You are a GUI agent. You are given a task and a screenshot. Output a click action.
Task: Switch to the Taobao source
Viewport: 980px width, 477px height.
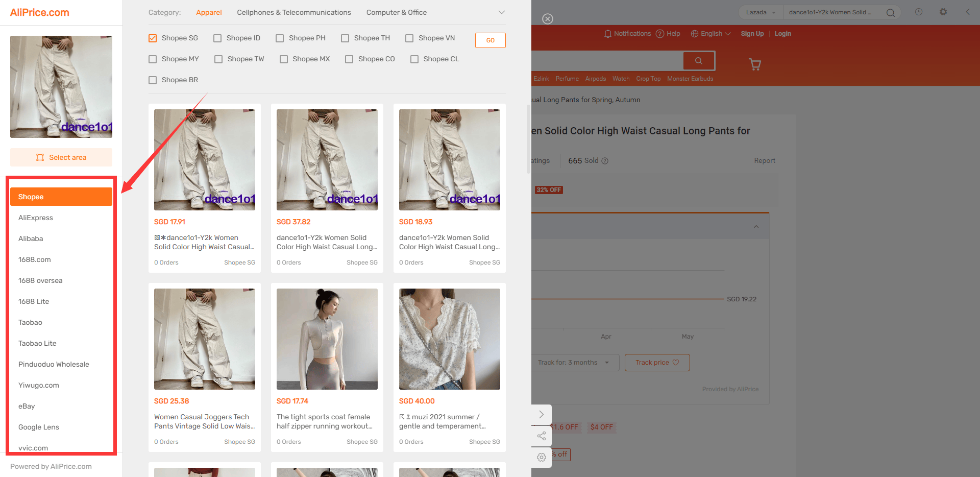point(30,322)
